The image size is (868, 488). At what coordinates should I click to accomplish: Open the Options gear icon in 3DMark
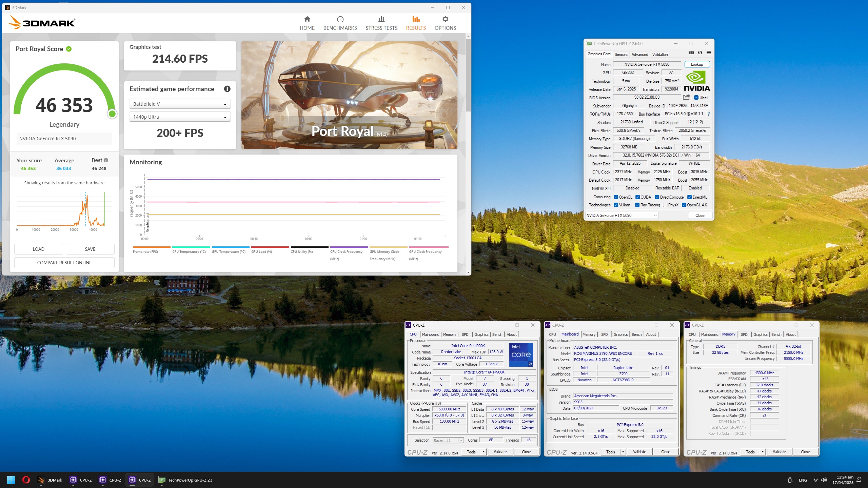pos(445,19)
